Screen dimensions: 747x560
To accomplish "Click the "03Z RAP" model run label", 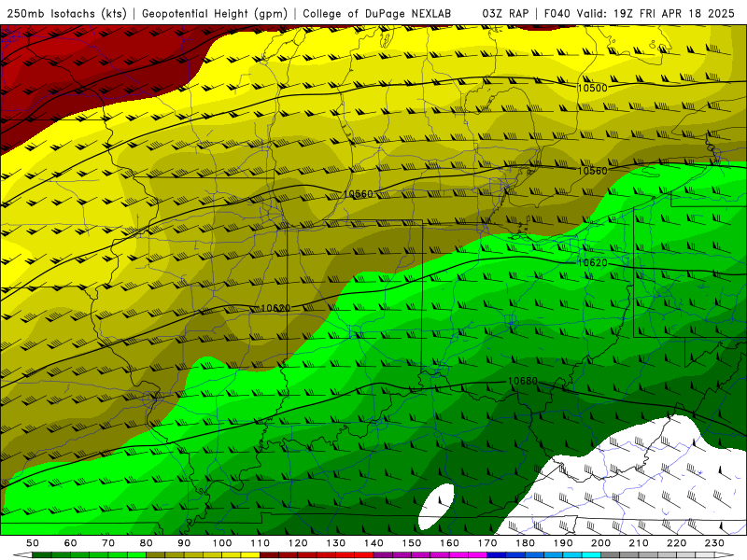I will pos(505,14).
